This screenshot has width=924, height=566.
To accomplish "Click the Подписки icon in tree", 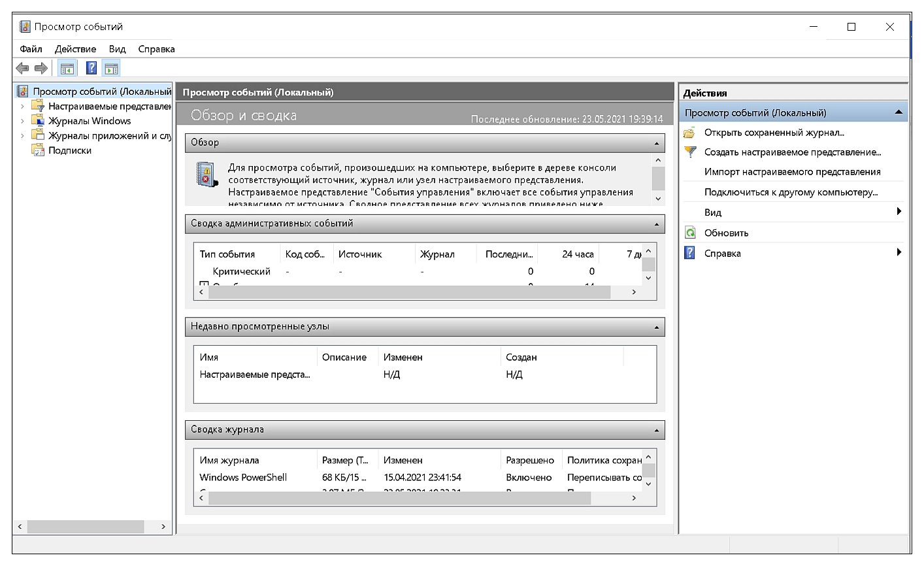I will tap(38, 150).
